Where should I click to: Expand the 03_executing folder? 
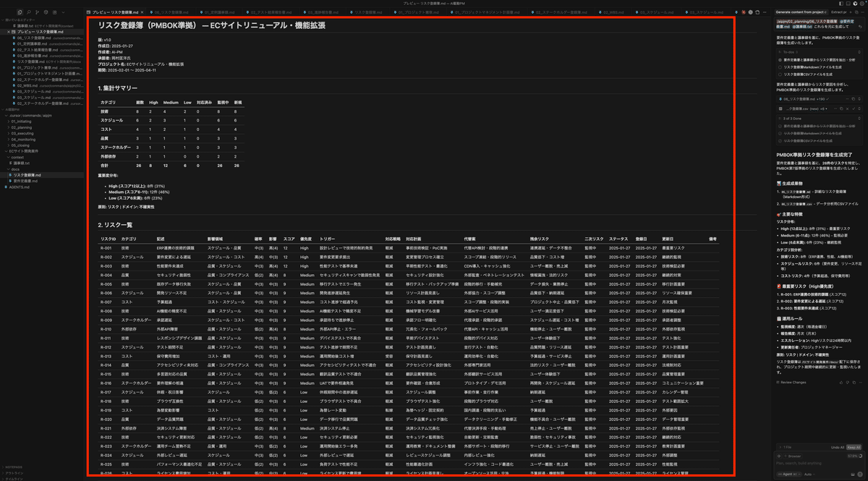click(x=43, y=134)
